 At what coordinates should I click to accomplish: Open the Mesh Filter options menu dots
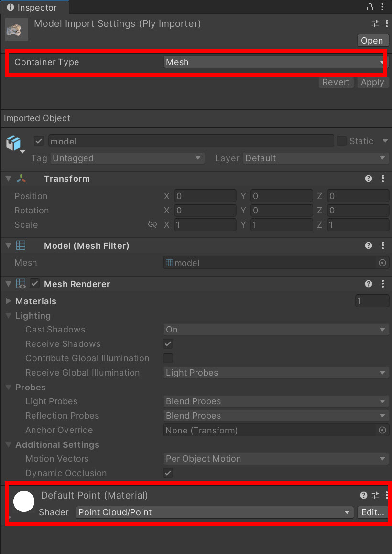tap(383, 245)
